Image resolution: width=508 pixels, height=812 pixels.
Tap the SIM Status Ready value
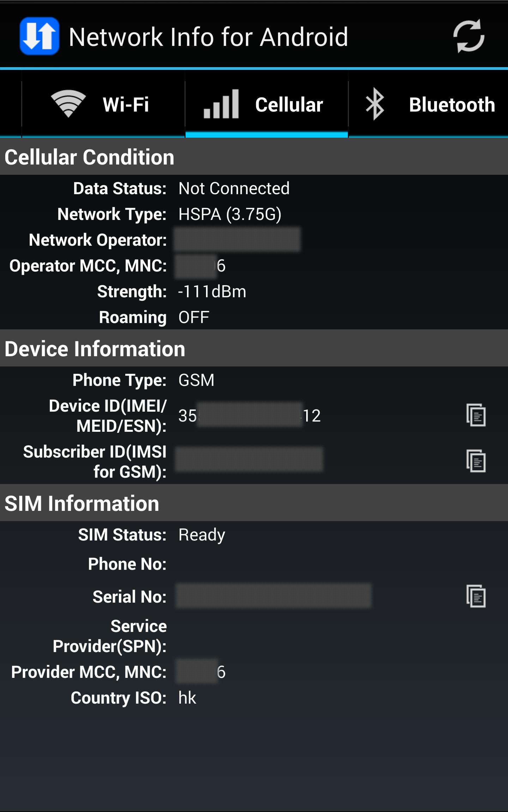pos(201,535)
